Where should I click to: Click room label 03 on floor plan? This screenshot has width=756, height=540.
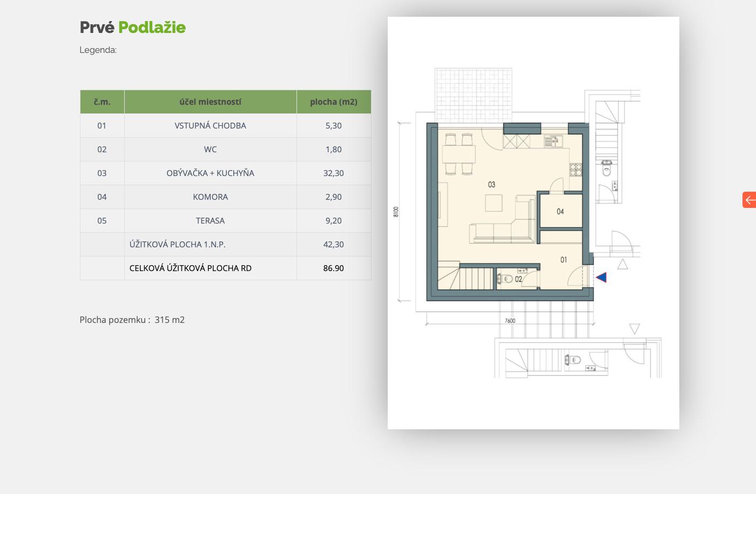491,185
